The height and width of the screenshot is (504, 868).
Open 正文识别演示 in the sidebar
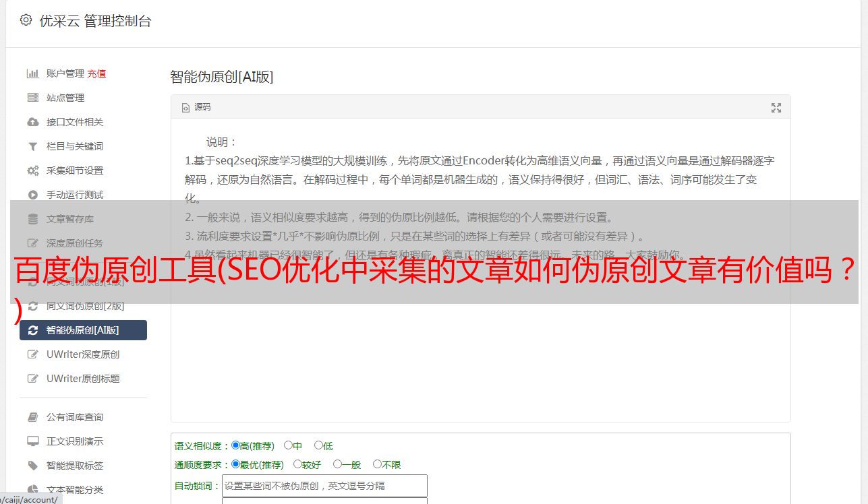pyautogui.click(x=75, y=441)
